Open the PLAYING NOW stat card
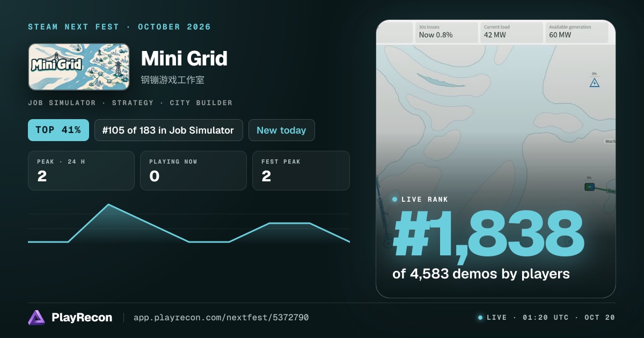This screenshot has height=338, width=644. point(193,171)
